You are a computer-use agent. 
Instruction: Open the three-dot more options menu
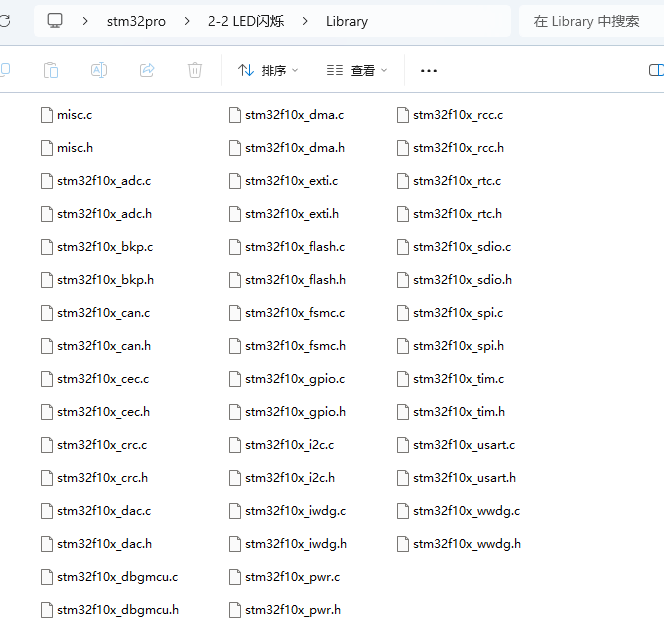429,71
